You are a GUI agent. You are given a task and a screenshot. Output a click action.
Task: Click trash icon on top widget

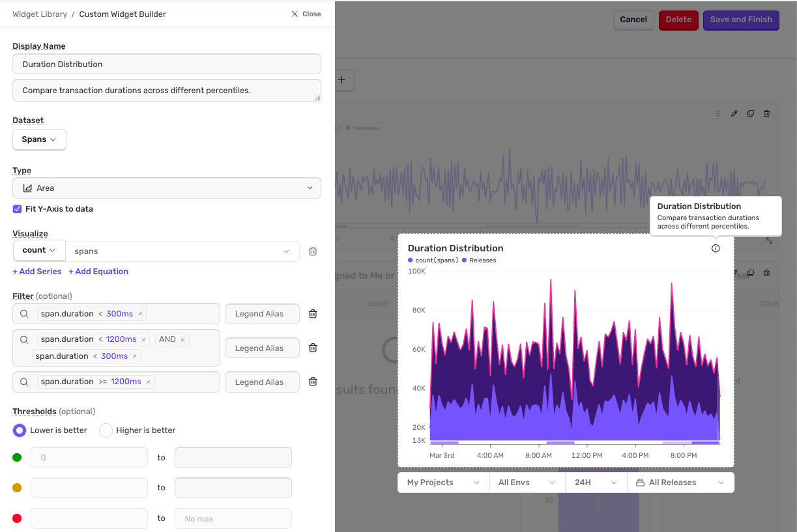(766, 113)
